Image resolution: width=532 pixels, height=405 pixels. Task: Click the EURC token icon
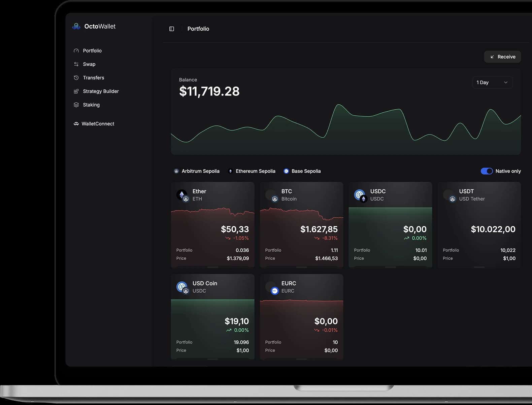[271, 288]
